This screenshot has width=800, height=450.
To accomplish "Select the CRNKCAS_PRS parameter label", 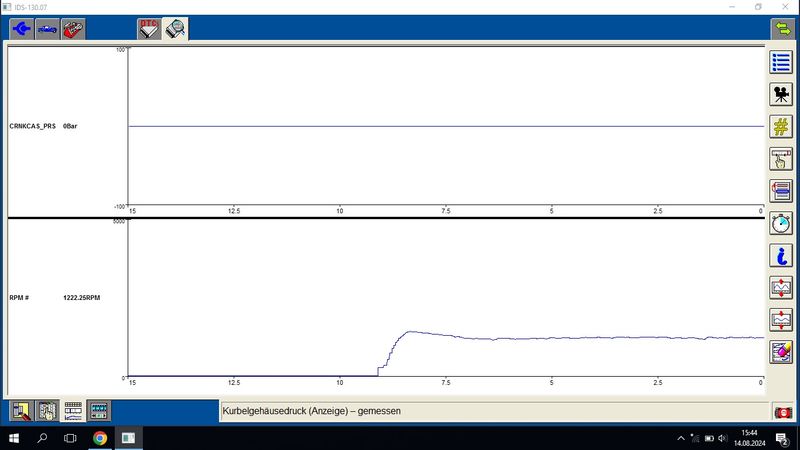I will [x=32, y=126].
